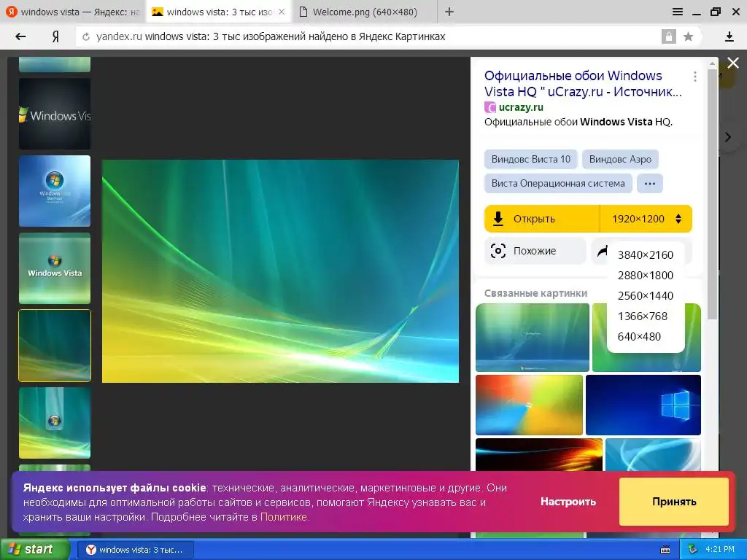Show more related tags with the ellipsis chip
The height and width of the screenshot is (560, 747).
650,183
